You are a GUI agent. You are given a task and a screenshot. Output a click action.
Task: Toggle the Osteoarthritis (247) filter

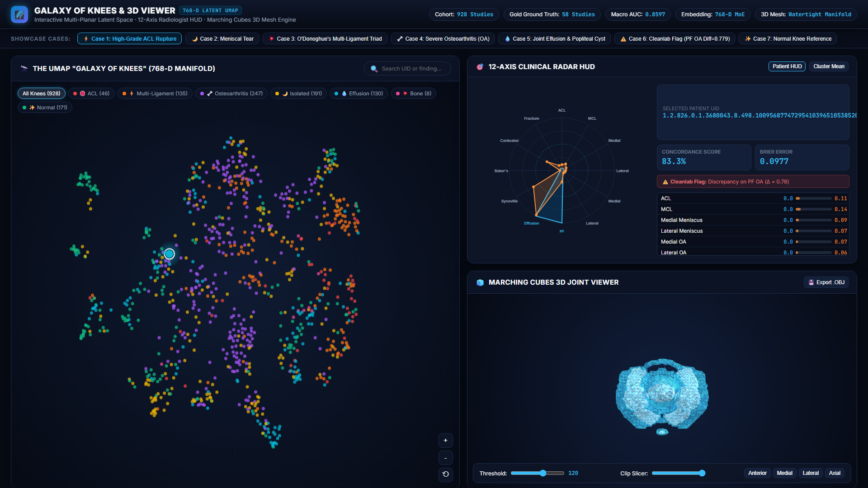coord(231,94)
